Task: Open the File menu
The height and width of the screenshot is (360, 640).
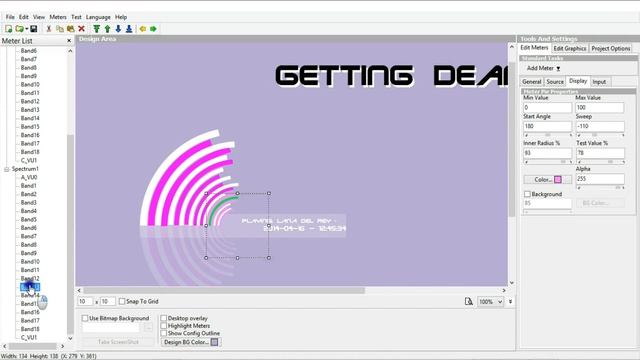Action: [x=10, y=17]
